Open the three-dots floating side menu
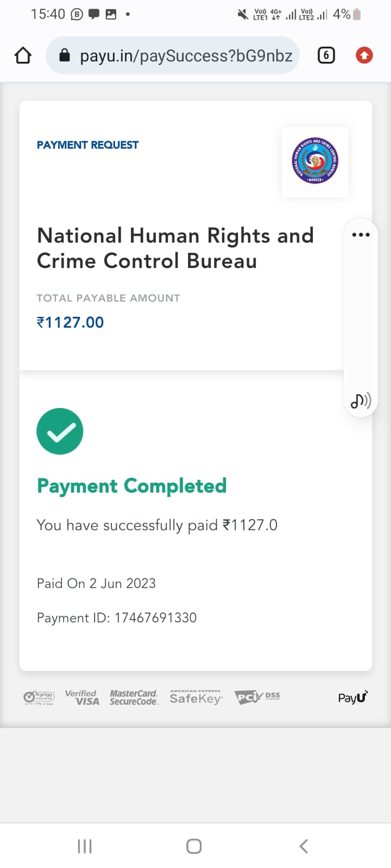This screenshot has width=391, height=868. [361, 235]
